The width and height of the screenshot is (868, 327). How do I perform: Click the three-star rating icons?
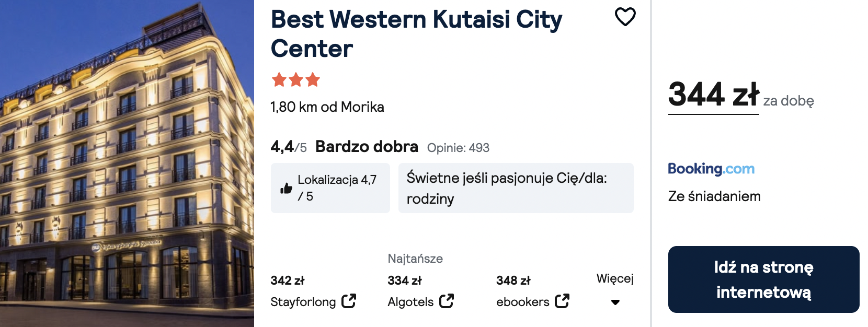pos(295,80)
